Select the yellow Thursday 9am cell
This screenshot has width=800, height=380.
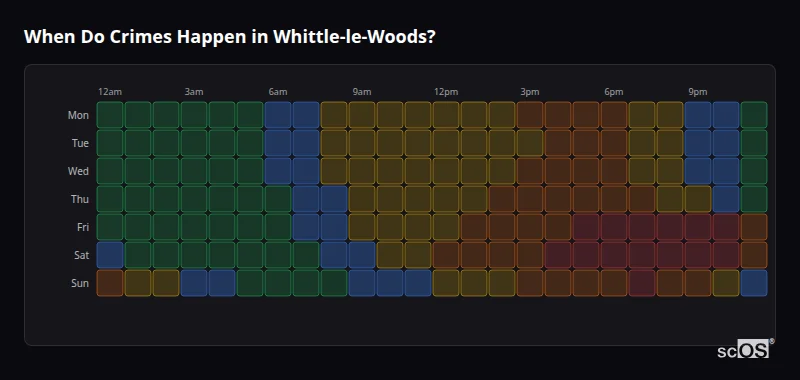point(362,199)
